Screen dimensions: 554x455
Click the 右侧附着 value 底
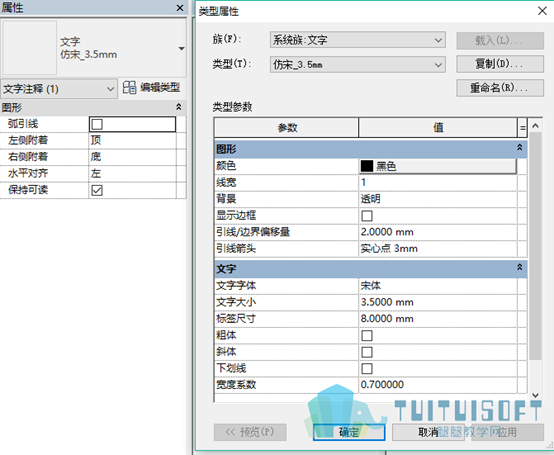(x=132, y=157)
